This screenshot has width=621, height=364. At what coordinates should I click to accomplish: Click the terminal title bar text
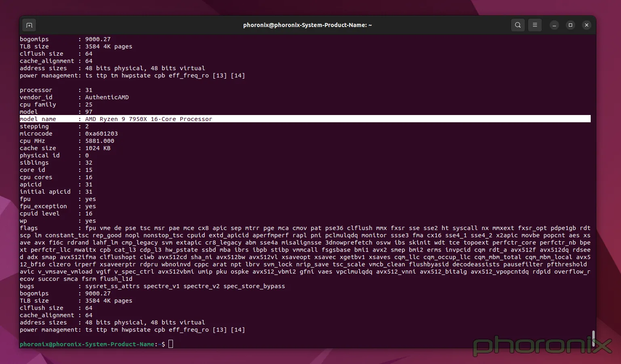coord(307,25)
